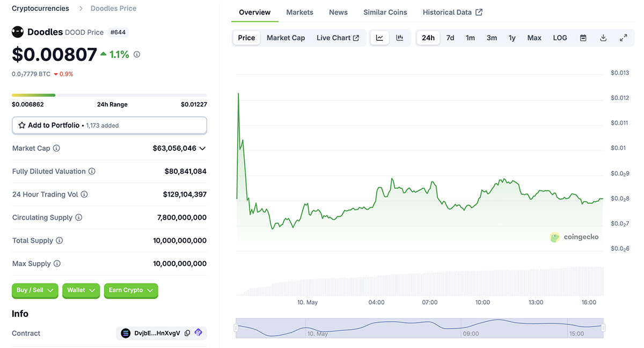The width and height of the screenshot is (644, 348).
Task: Click the $0.01227 24h high value
Action: pyautogui.click(x=194, y=104)
